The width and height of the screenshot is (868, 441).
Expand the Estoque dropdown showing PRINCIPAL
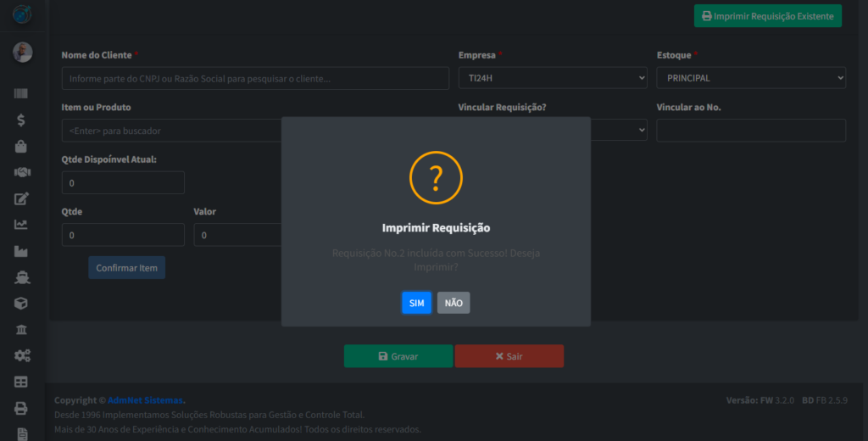[750, 78]
